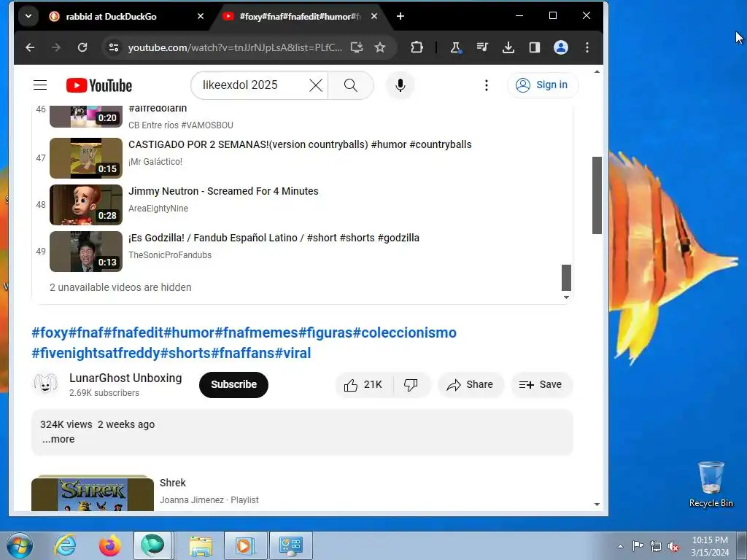This screenshot has width=747, height=560.
Task: Click the playlist panel scrollbar thumb
Action: pos(566,278)
